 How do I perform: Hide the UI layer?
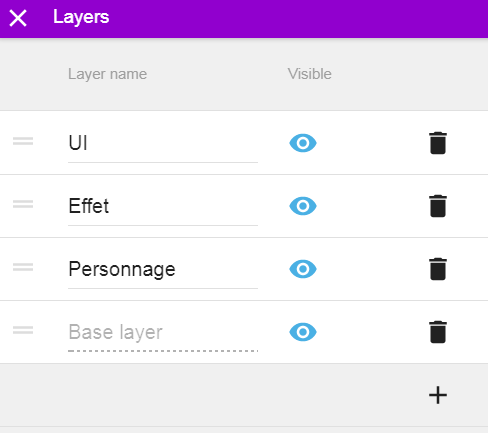click(x=303, y=143)
